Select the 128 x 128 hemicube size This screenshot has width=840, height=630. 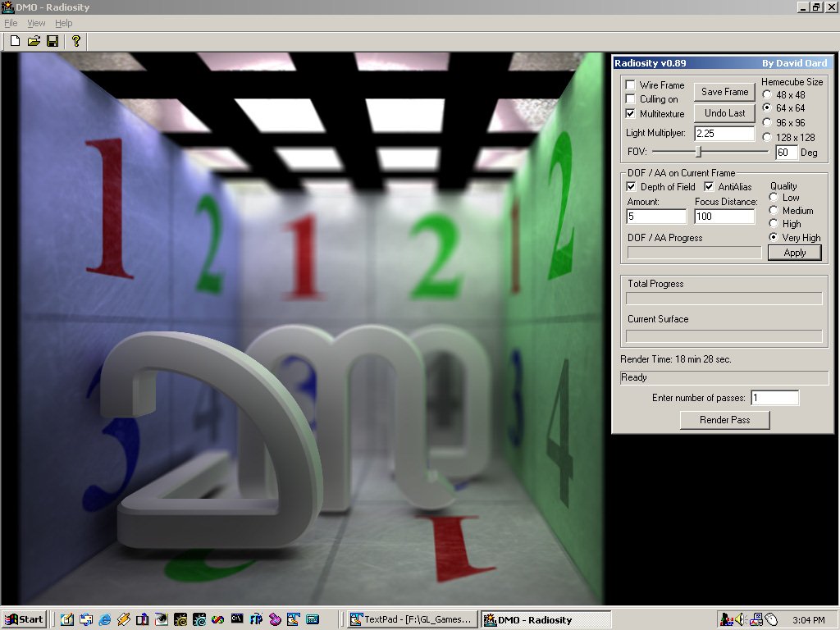click(x=767, y=138)
